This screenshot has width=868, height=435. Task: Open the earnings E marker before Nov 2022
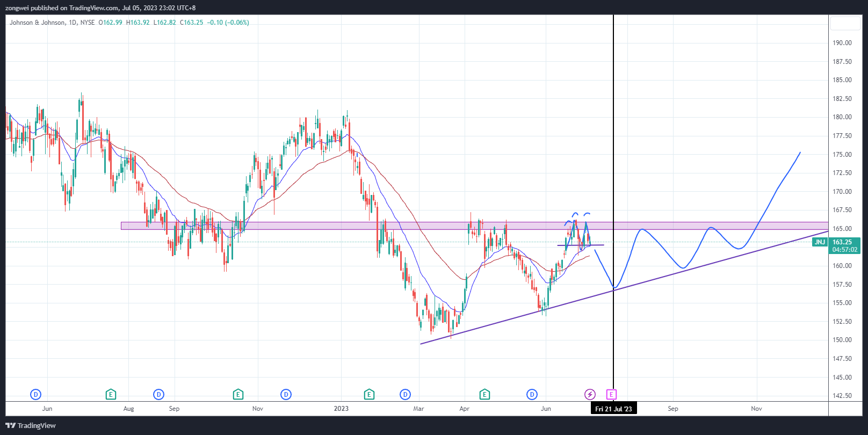coord(238,395)
